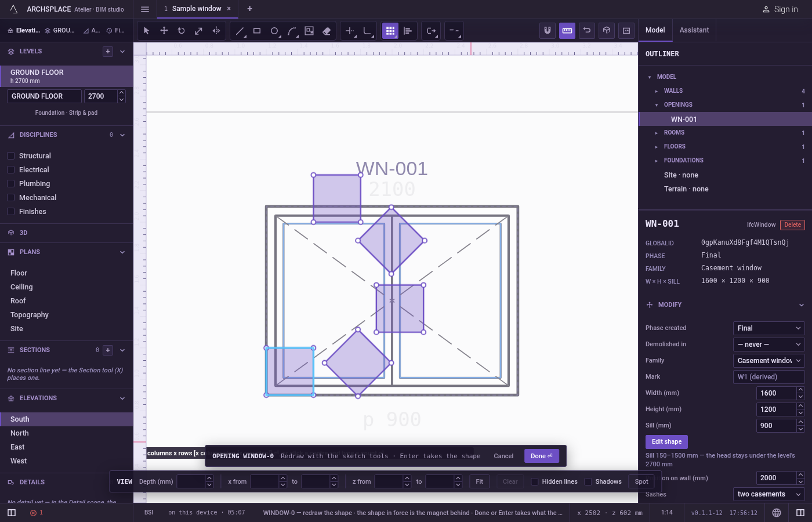This screenshot has width=812, height=522.
Task: Delete the WN-001 window
Action: 792,225
